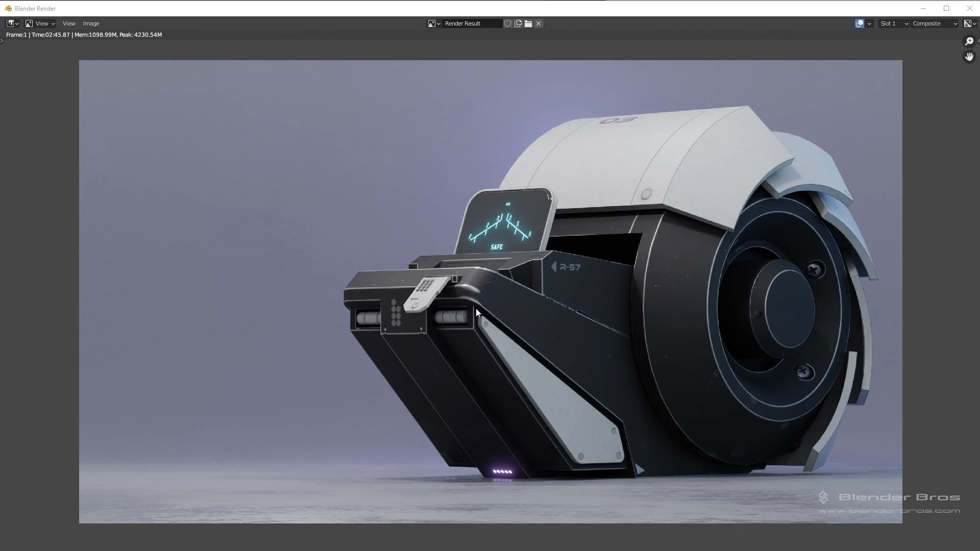Image resolution: width=980 pixels, height=551 pixels.
Task: Open the Slot 1 dropdown
Action: (x=894, y=23)
